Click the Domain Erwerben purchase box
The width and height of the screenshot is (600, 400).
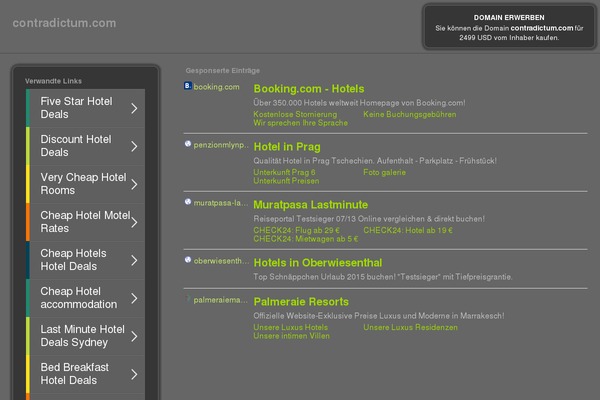point(509,27)
